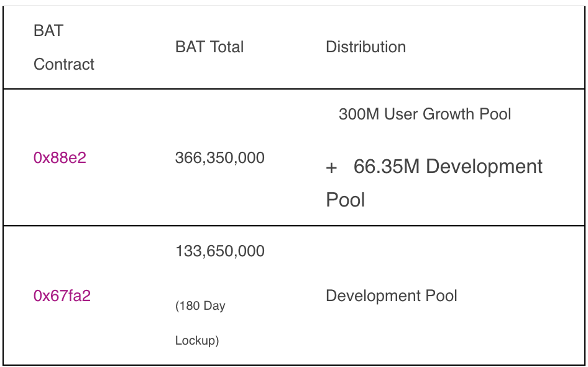Click the word BAT above Contract
Image resolution: width=588 pixels, height=367 pixels.
[x=48, y=30]
